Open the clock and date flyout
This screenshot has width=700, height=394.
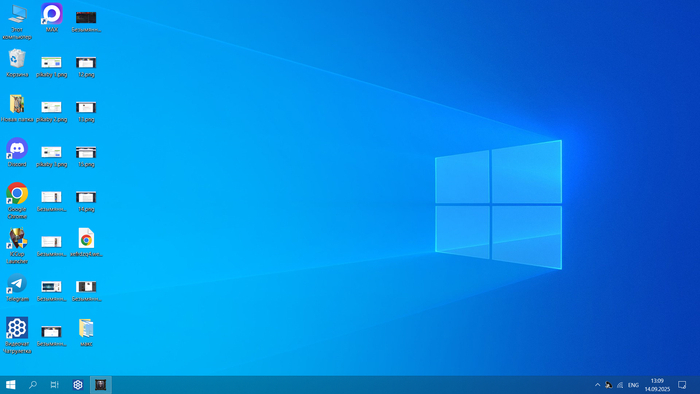pyautogui.click(x=657, y=385)
